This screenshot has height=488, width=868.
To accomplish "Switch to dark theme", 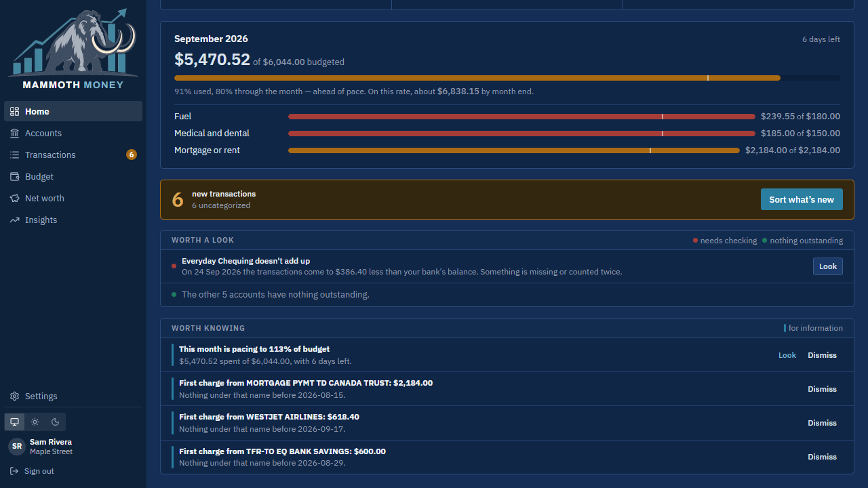I will pos(56,422).
